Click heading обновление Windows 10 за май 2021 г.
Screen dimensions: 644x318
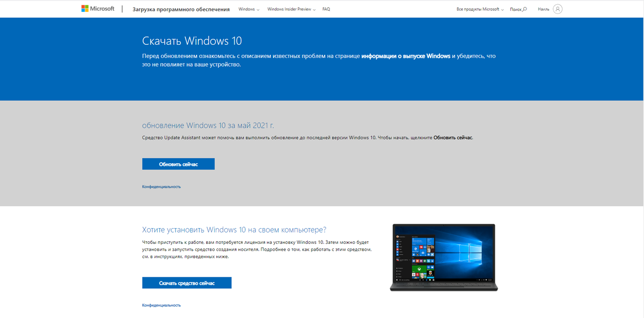208,125
